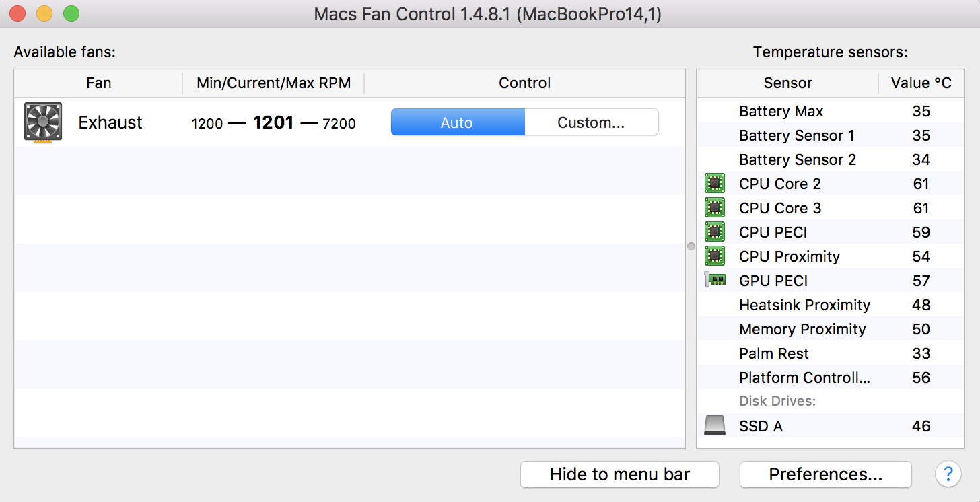Click the Sensor column header
This screenshot has width=980, height=502.
pos(788,83)
